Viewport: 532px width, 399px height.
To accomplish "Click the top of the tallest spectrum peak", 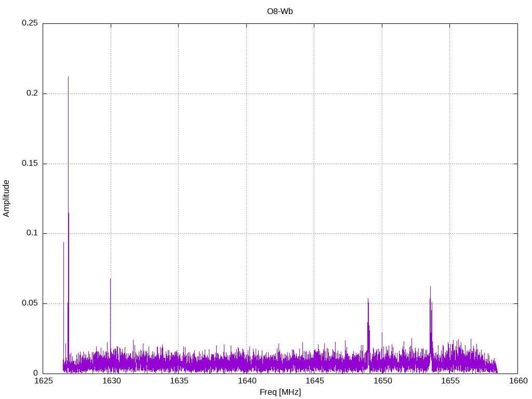I will [x=68, y=77].
